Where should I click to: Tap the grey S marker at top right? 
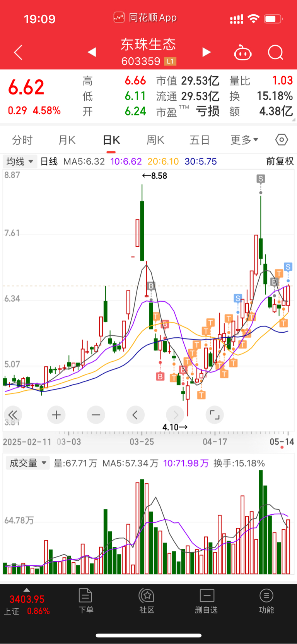(261, 179)
